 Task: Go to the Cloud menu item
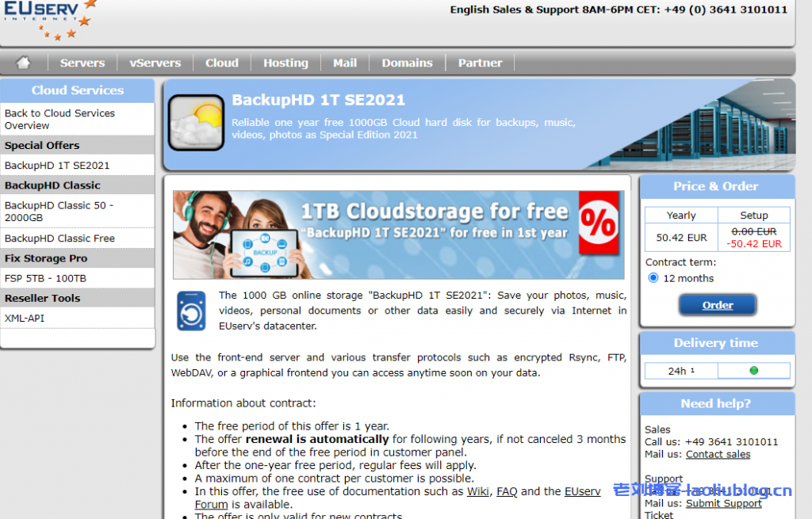point(222,63)
